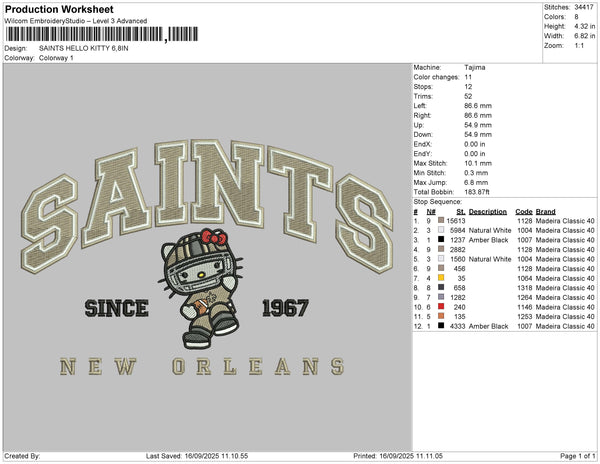Click the Min Stitch value 0.3 mm
Screen dimensions: 600x464
[x=476, y=173]
